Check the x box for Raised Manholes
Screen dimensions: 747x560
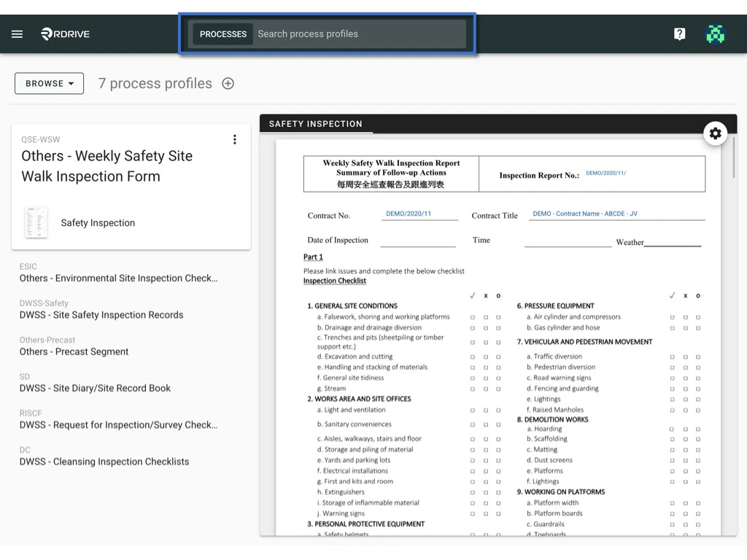[685, 409]
